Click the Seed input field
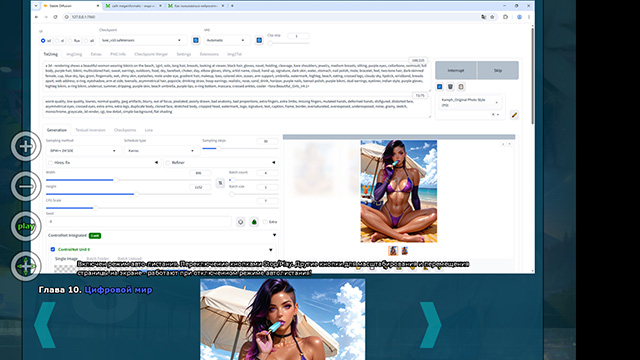This screenshot has height=360, width=640. pyautogui.click(x=139, y=222)
